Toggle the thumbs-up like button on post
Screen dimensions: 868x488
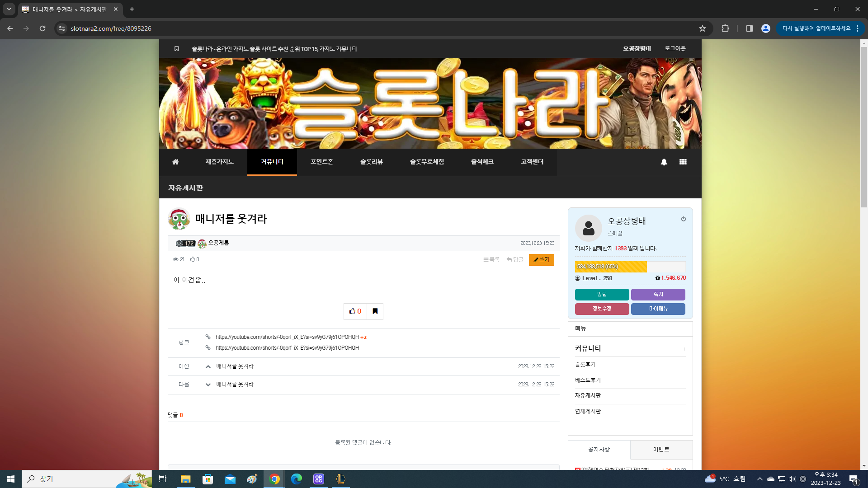click(355, 311)
